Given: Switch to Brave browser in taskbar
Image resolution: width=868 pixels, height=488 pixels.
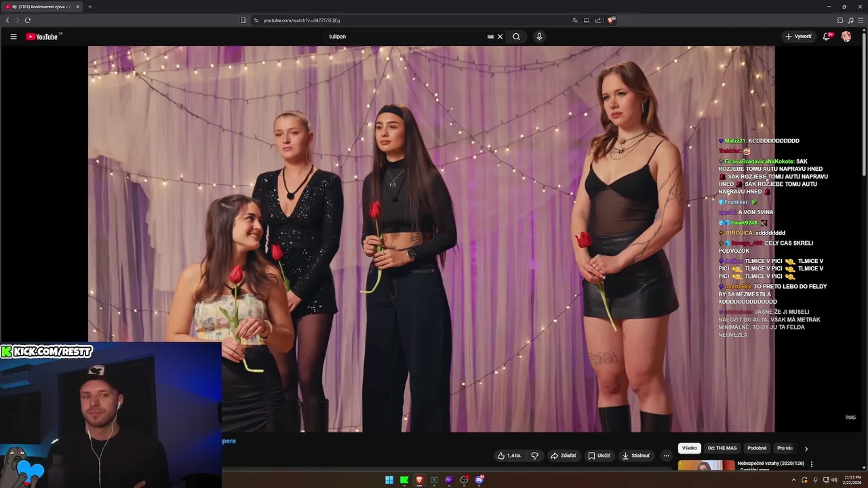Looking at the screenshot, I should coord(419,480).
